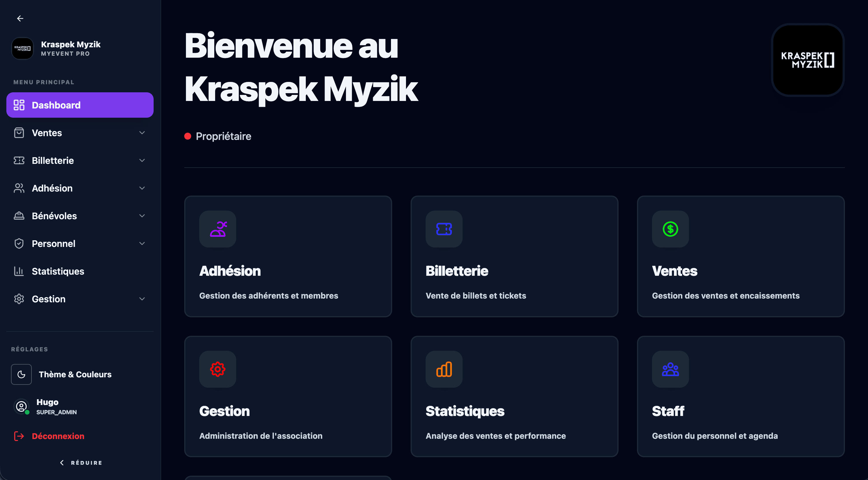
Task: Click the small Kraspek Myzik logo in sidebar
Action: click(23, 48)
